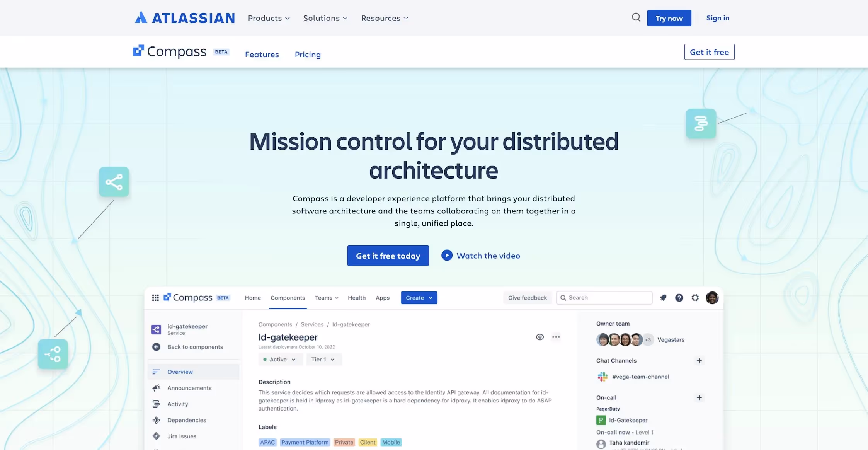Click the play icon beside Watch the video

pos(447,255)
